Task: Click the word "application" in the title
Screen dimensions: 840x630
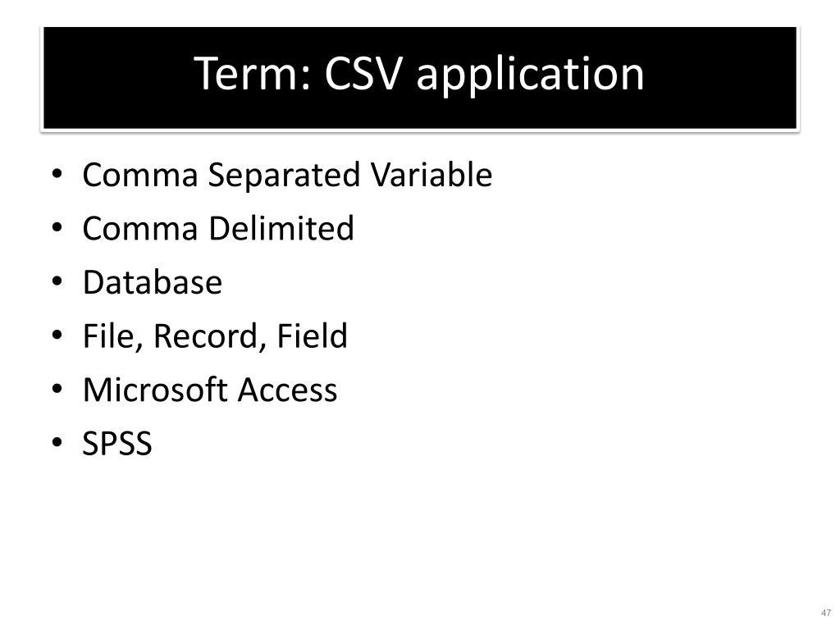Action: (531, 75)
